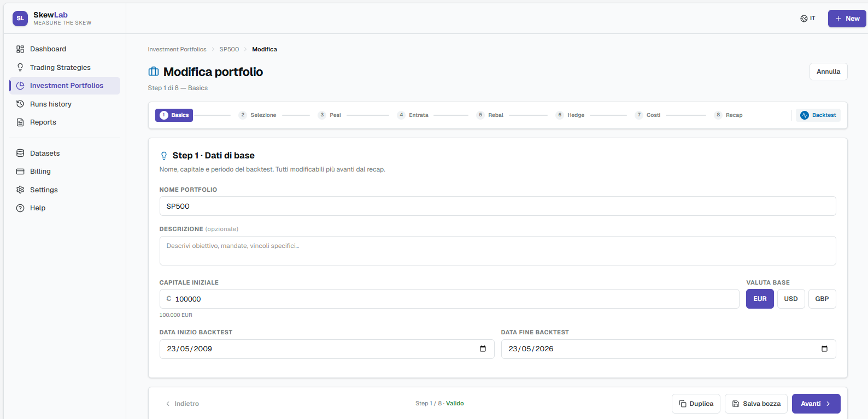Click the 'Step 1 / 8 · Valido' status text
Image resolution: width=868 pixels, height=419 pixels.
[x=439, y=404]
